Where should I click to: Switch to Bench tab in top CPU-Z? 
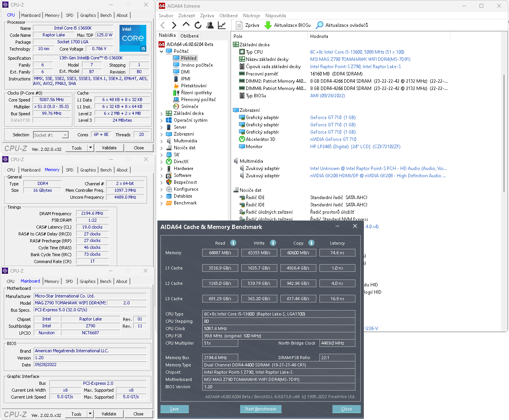point(106,15)
